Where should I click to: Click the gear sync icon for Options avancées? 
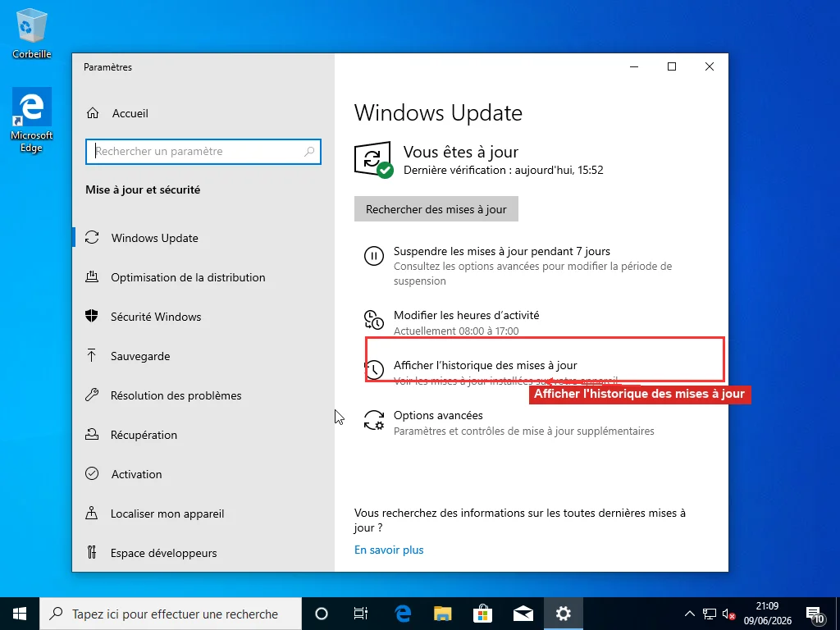(374, 420)
